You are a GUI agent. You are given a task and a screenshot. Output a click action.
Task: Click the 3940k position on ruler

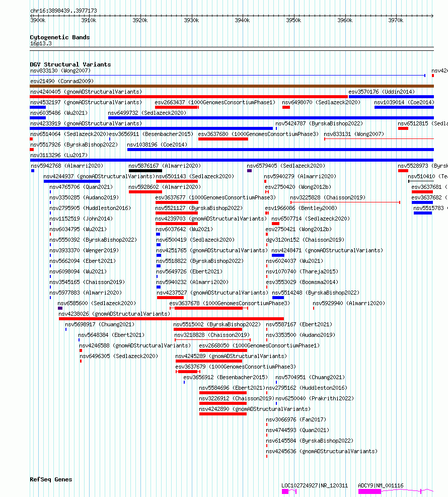tap(243, 20)
